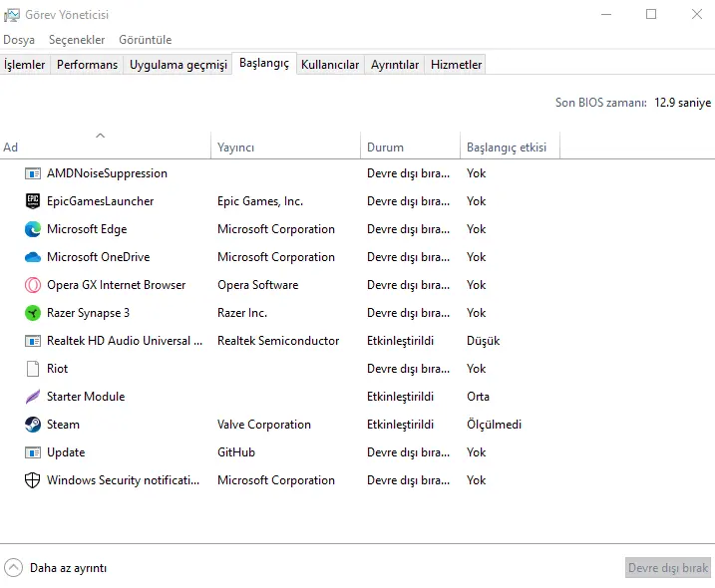Click Steam's Etkinleştirildi status cell
This screenshot has width=715, height=588.
(400, 425)
